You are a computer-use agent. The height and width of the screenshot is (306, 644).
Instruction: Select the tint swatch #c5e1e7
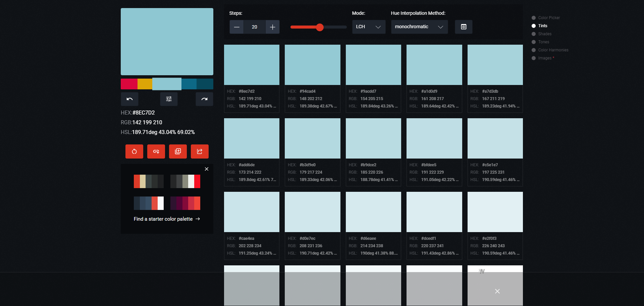[x=495, y=138]
